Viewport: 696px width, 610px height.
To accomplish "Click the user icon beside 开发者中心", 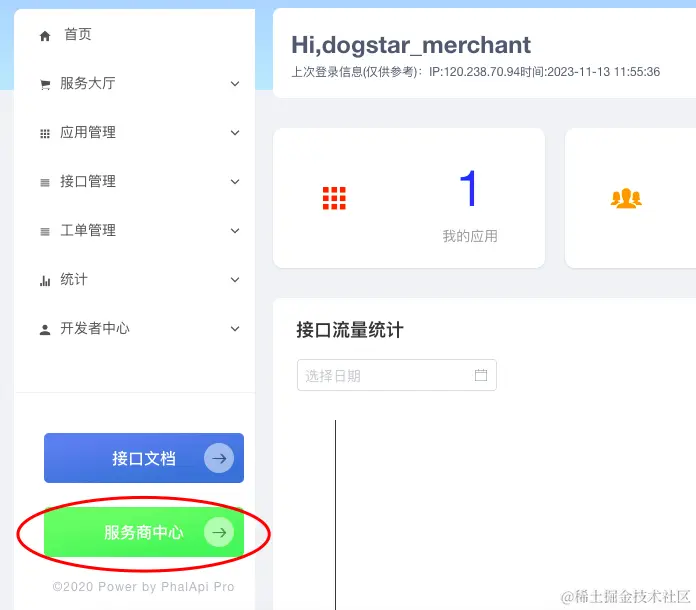I will pos(45,329).
